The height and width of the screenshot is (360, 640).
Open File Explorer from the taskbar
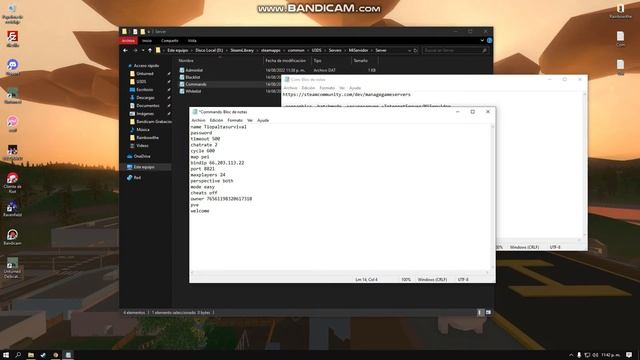coord(31,355)
